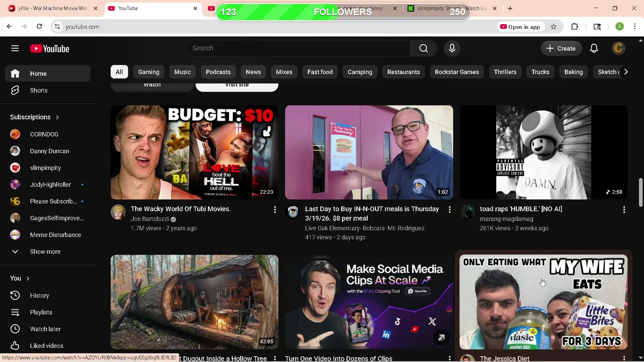Open options for Wacky World Of Tubi Movies

point(275,210)
